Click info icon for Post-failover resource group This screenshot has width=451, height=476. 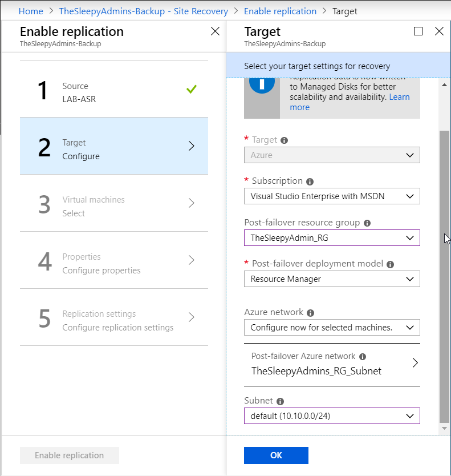click(367, 223)
